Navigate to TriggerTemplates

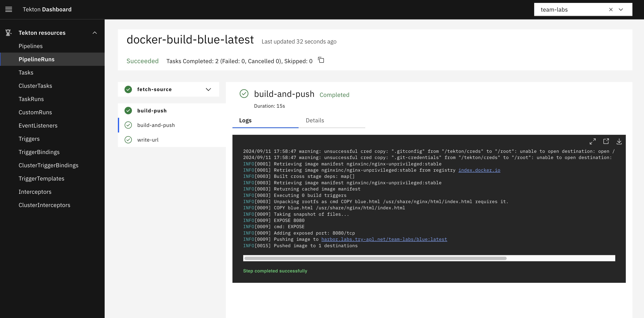tap(52, 179)
